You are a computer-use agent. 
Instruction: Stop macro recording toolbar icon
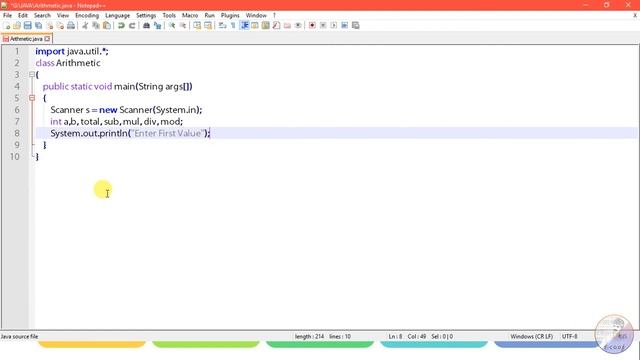coord(323,26)
